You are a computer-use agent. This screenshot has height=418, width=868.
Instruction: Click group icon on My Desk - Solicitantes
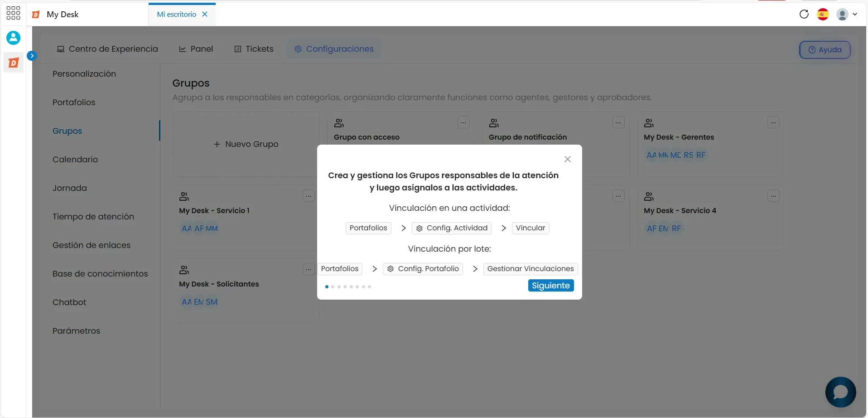click(184, 270)
